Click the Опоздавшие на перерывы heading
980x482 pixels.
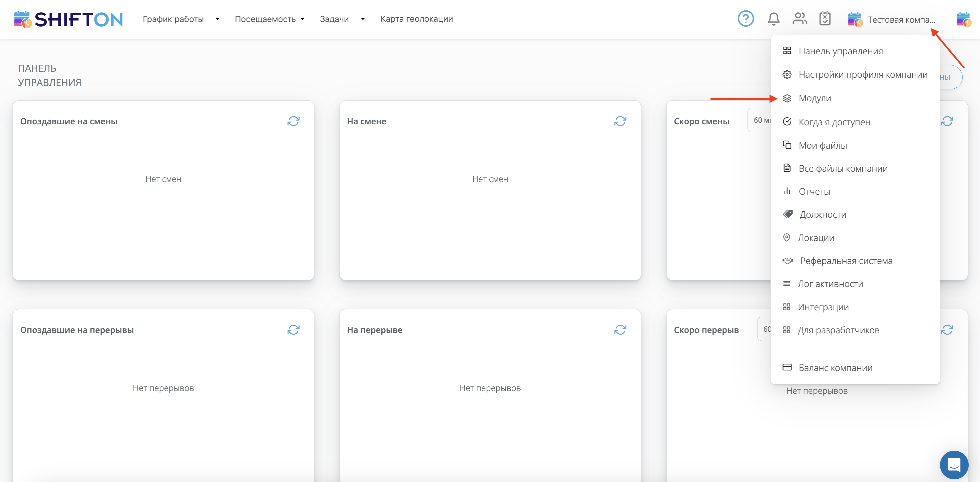[77, 330]
